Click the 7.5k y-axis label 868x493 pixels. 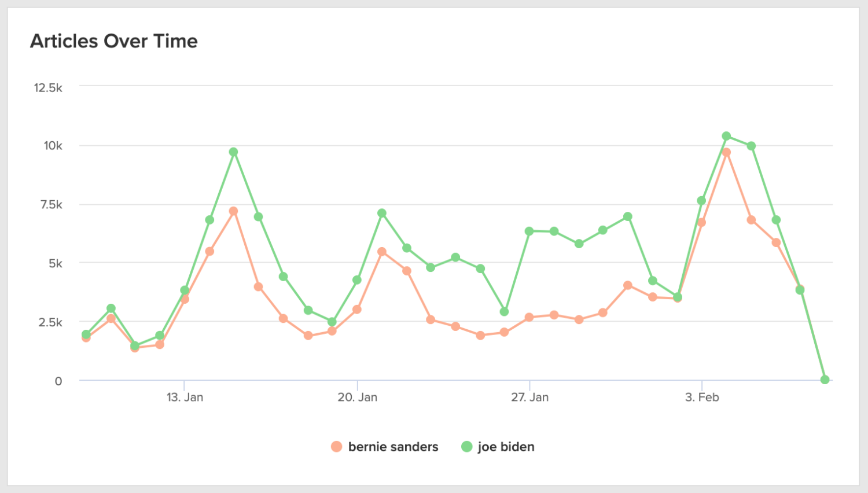click(51, 204)
